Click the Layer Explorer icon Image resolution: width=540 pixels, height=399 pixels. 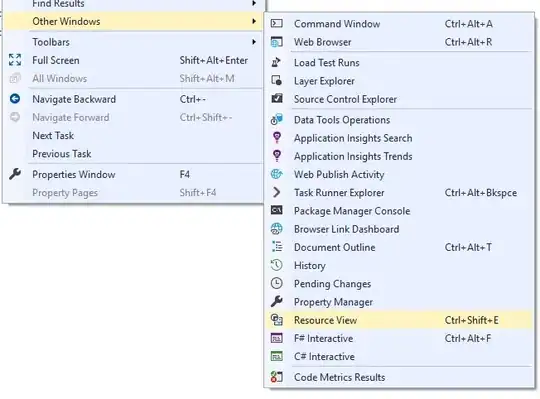click(277, 81)
